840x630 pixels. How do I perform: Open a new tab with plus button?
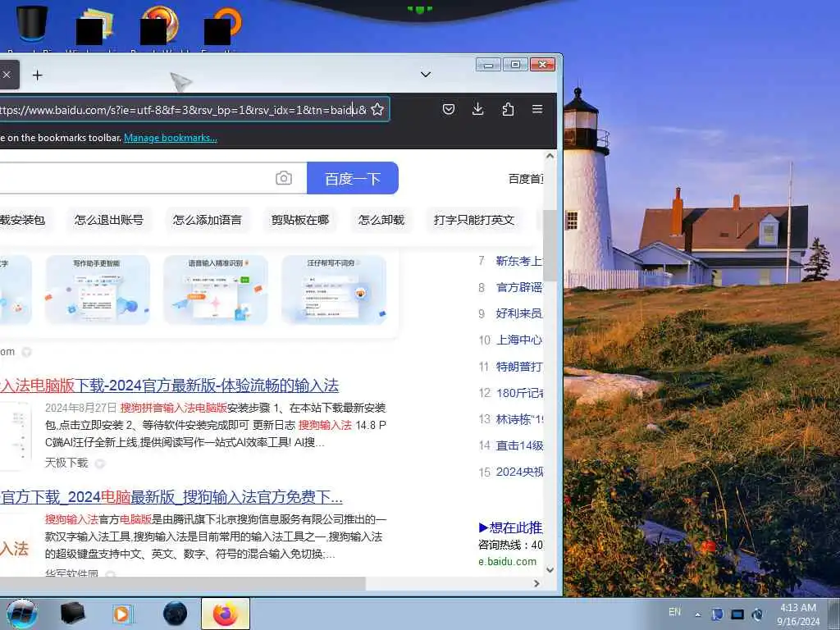point(38,75)
